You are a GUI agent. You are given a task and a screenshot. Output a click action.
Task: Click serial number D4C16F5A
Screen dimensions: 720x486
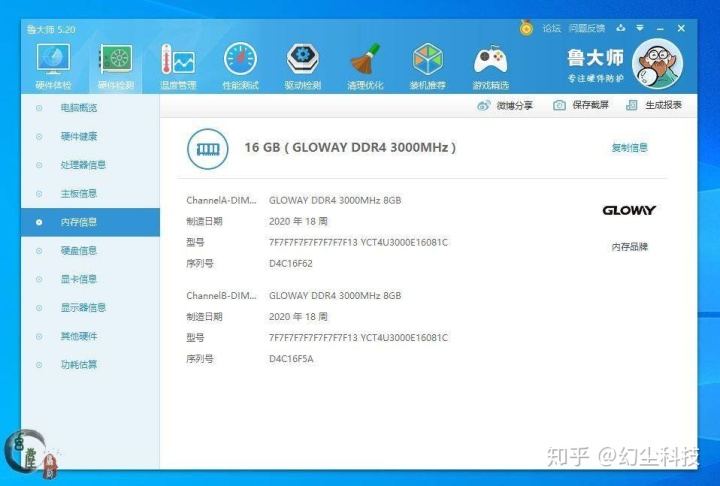291,359
